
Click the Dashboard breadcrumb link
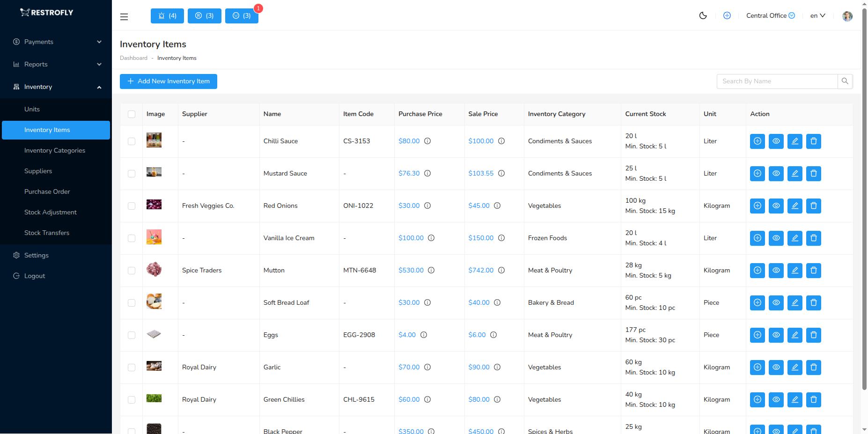(133, 59)
